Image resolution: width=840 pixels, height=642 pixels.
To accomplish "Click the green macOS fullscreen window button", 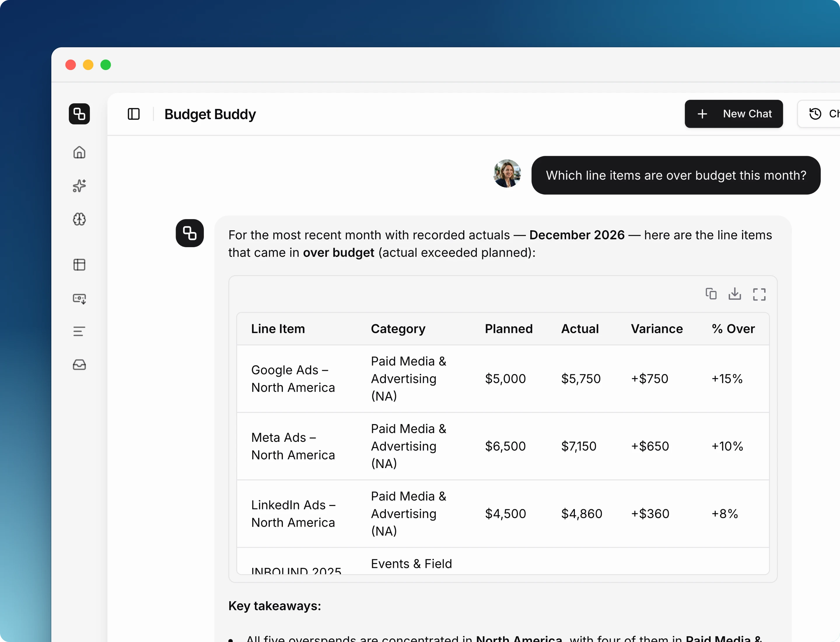I will pyautogui.click(x=106, y=65).
